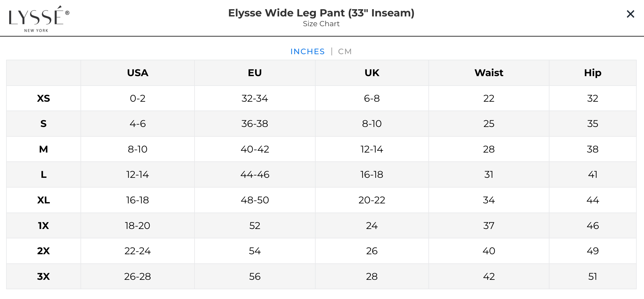Switch measurements to CM
The image size is (644, 299).
(345, 51)
